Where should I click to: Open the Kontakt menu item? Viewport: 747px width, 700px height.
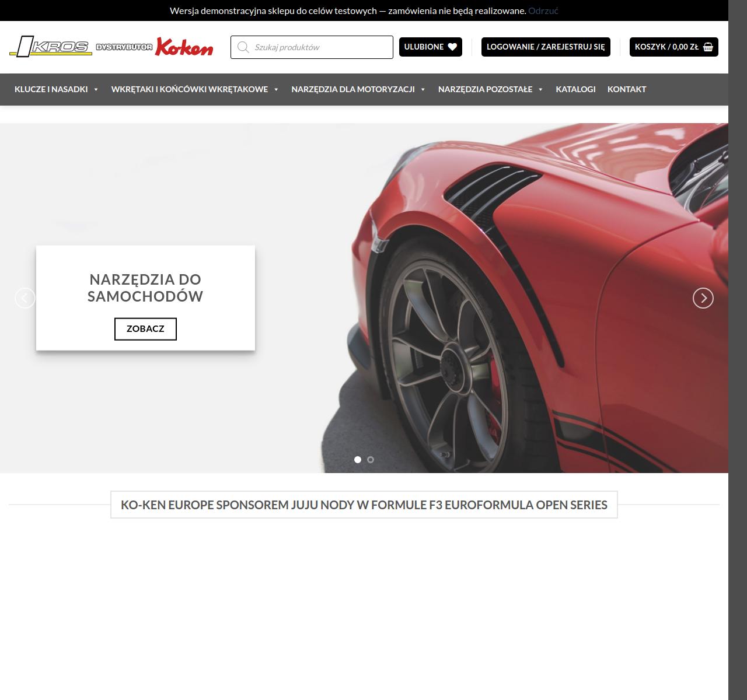click(626, 89)
